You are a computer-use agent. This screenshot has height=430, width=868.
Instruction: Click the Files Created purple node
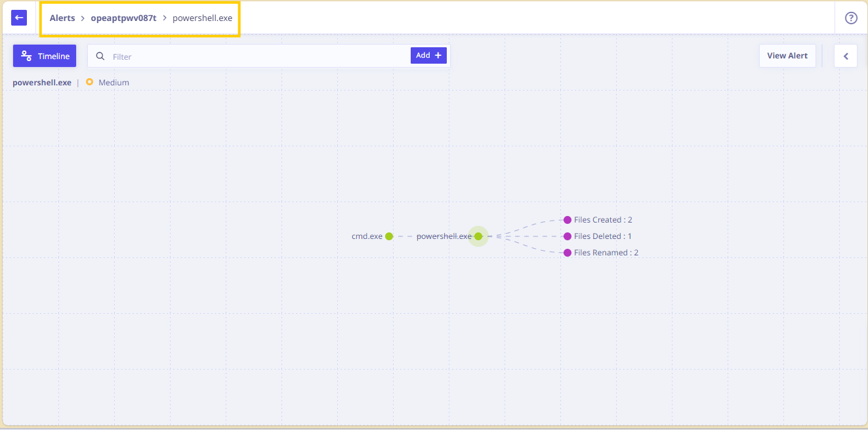[568, 220]
